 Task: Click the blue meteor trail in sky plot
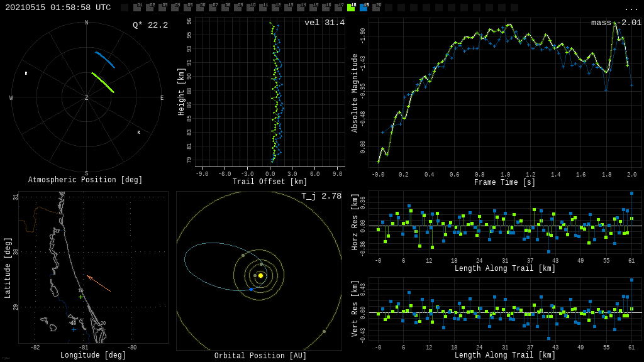pyautogui.click(x=105, y=59)
